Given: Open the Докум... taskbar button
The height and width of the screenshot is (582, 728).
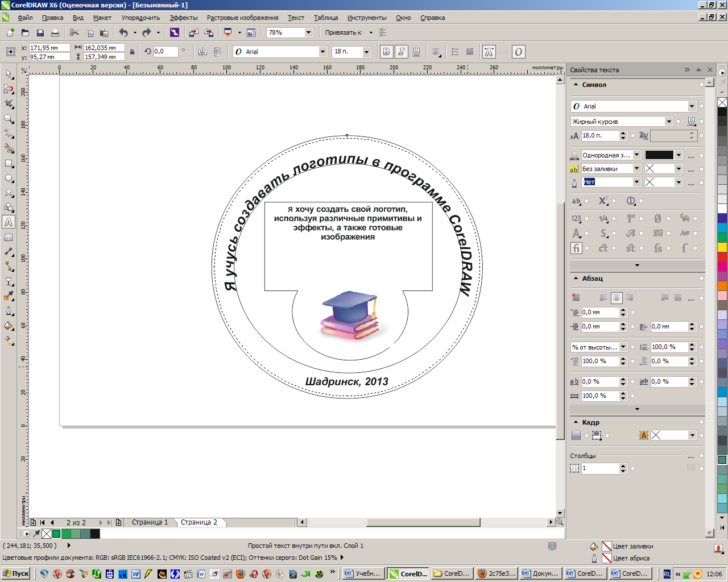Looking at the screenshot, I should click(x=541, y=573).
